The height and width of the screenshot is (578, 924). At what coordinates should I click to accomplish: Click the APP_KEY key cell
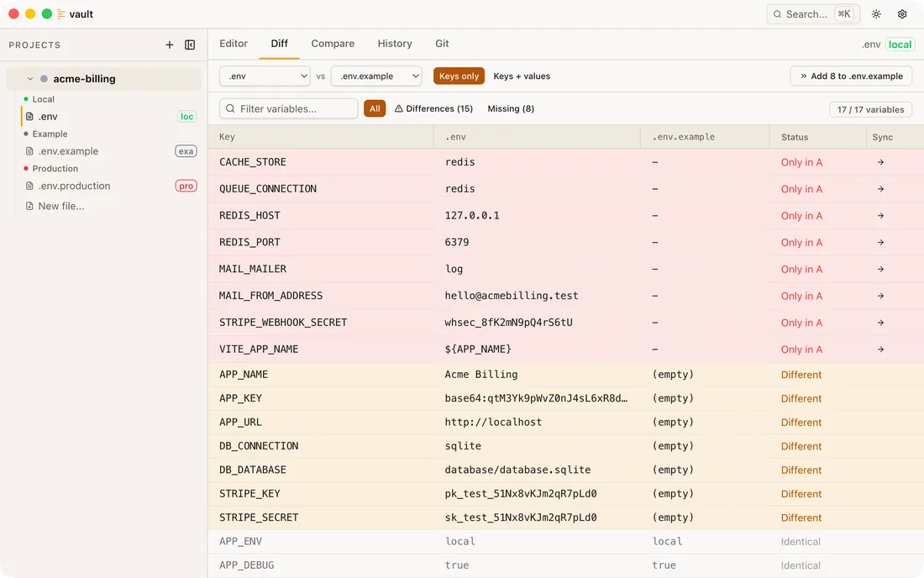tap(240, 398)
